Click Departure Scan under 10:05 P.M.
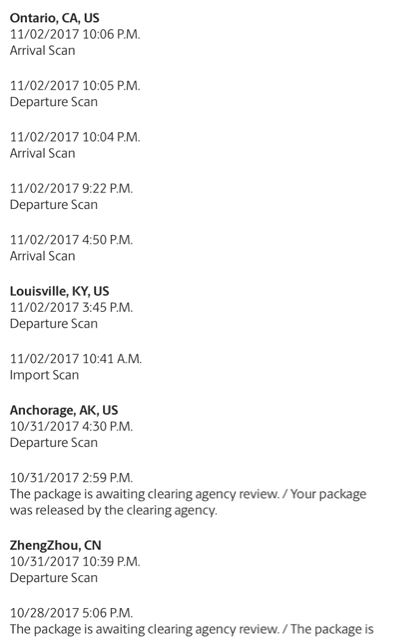This screenshot has height=640, width=394. point(53,102)
